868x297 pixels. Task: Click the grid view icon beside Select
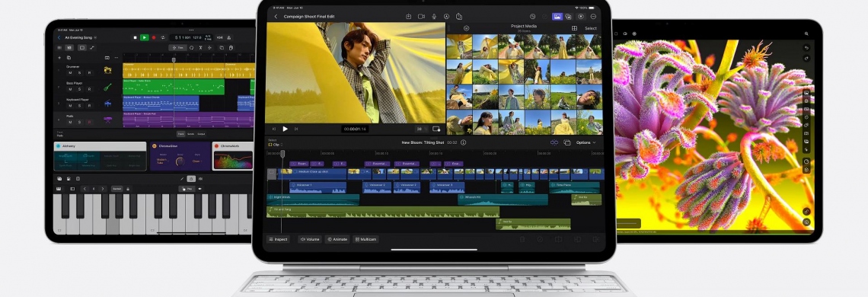click(x=575, y=28)
